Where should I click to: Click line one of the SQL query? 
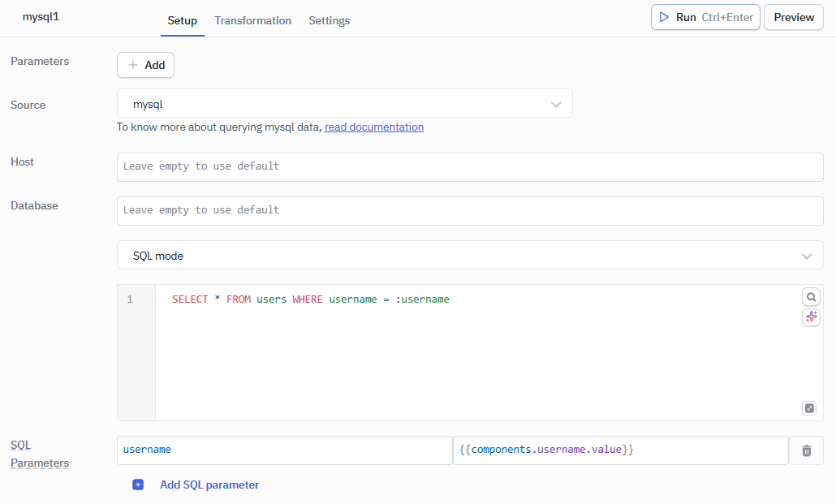tap(310, 299)
